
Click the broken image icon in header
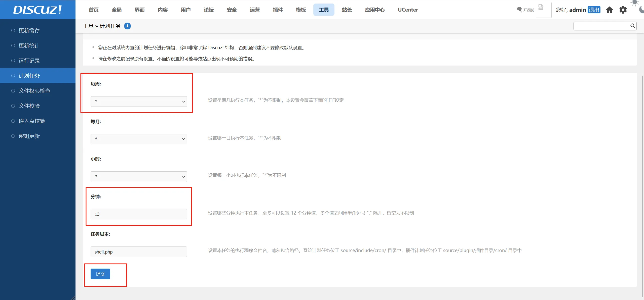point(541,7)
